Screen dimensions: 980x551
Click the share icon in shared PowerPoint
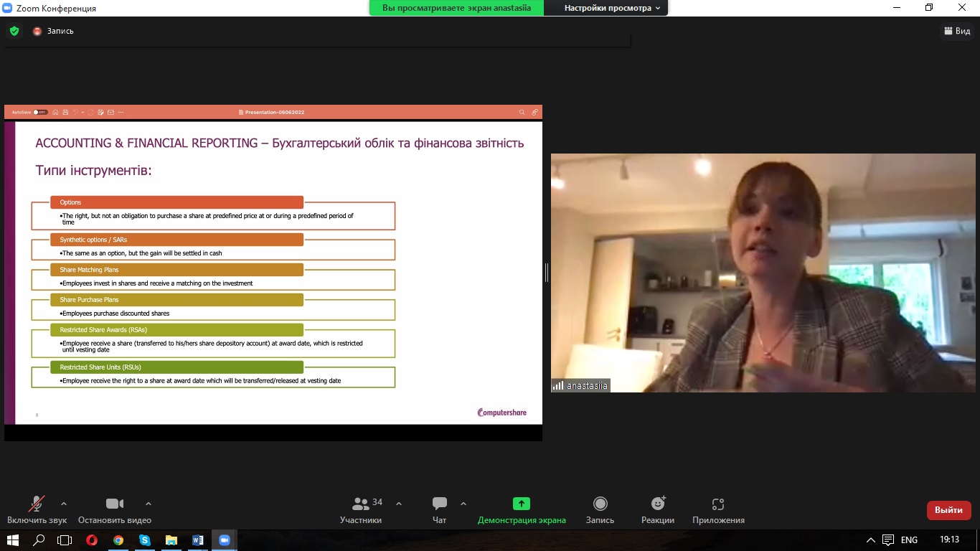(534, 112)
